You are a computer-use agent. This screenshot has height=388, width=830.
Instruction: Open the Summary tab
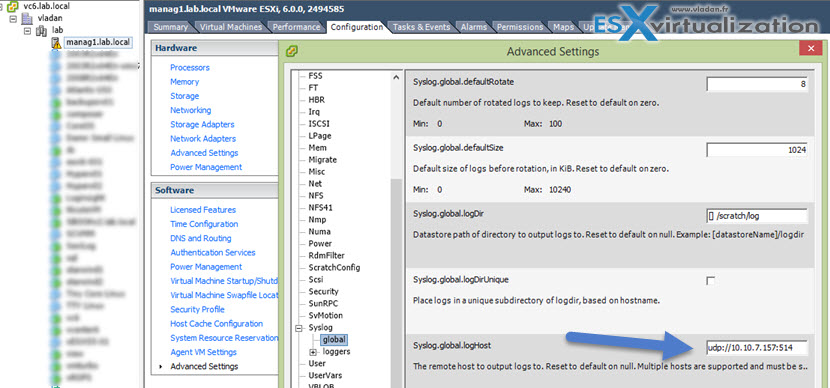tap(170, 27)
